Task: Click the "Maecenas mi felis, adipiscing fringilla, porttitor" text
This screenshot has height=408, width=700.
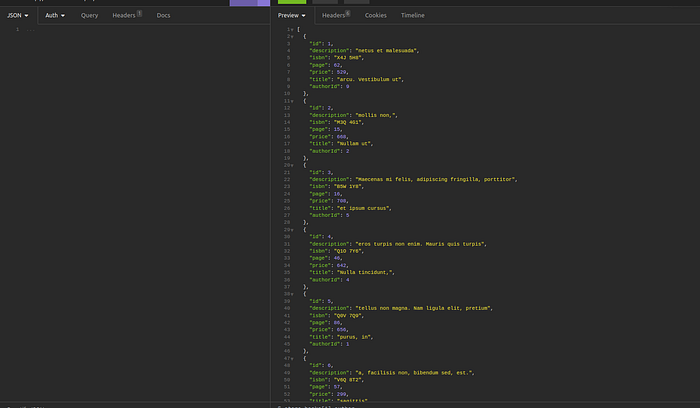Action: click(436, 179)
